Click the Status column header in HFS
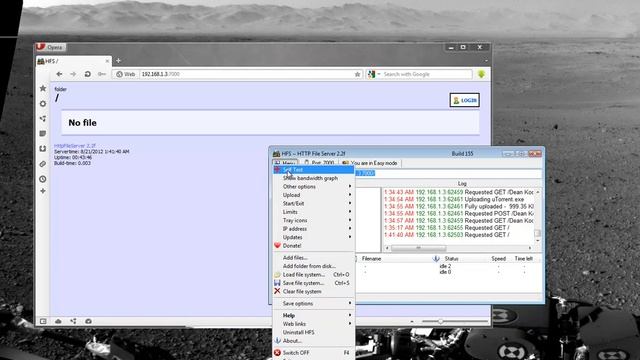This screenshot has width=640, height=360. point(451,259)
